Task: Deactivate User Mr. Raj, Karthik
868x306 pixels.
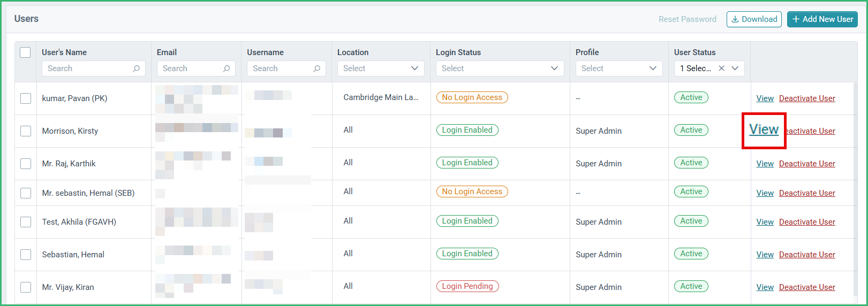Action: [807, 164]
